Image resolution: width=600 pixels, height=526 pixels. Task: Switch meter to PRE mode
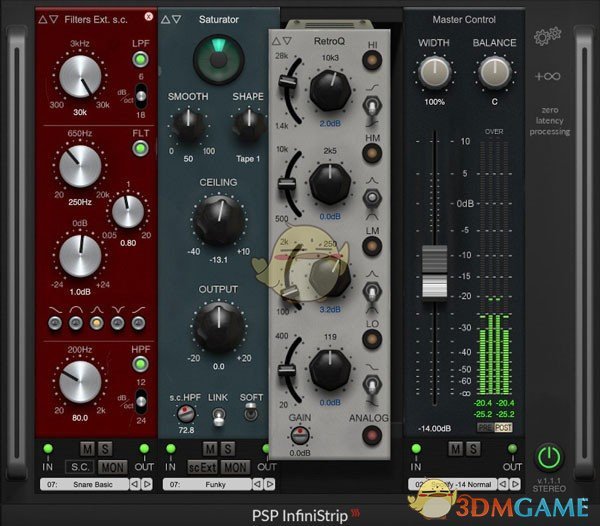click(486, 427)
